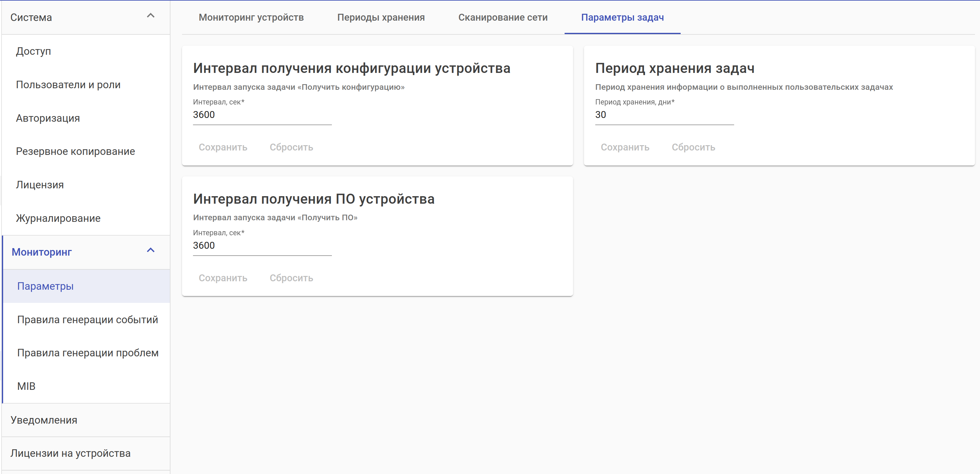Open Резервное копирование in sidebar

(75, 151)
